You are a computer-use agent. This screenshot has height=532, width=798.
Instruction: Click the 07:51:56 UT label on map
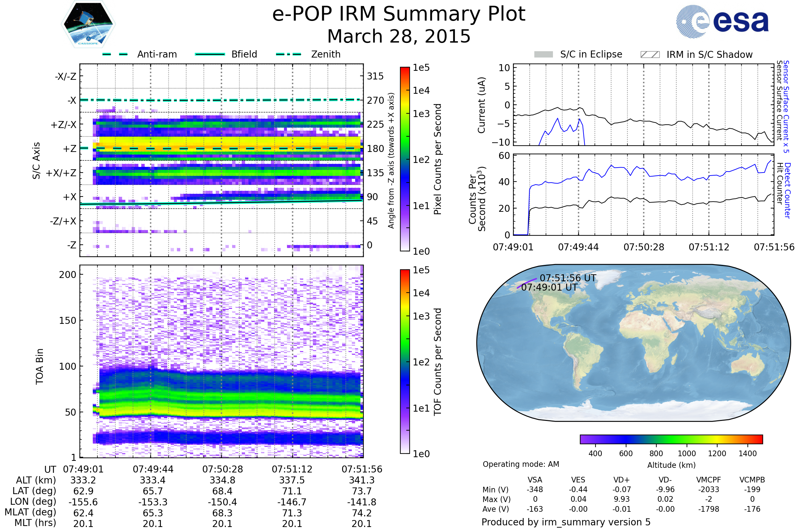tap(568, 278)
